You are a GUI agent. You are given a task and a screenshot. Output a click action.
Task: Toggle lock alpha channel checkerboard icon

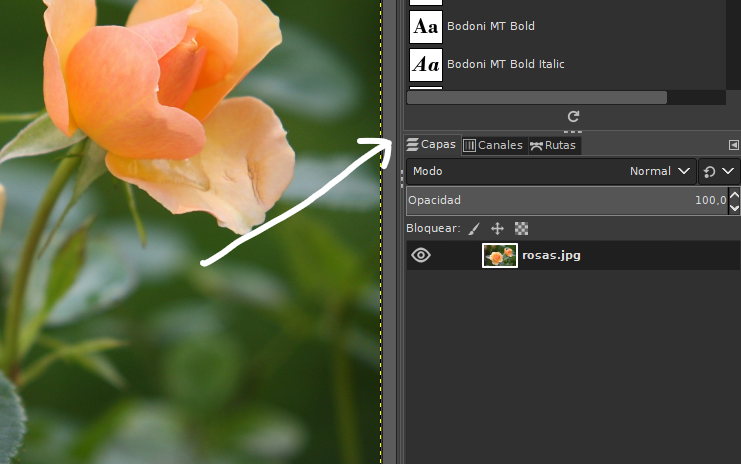click(521, 228)
